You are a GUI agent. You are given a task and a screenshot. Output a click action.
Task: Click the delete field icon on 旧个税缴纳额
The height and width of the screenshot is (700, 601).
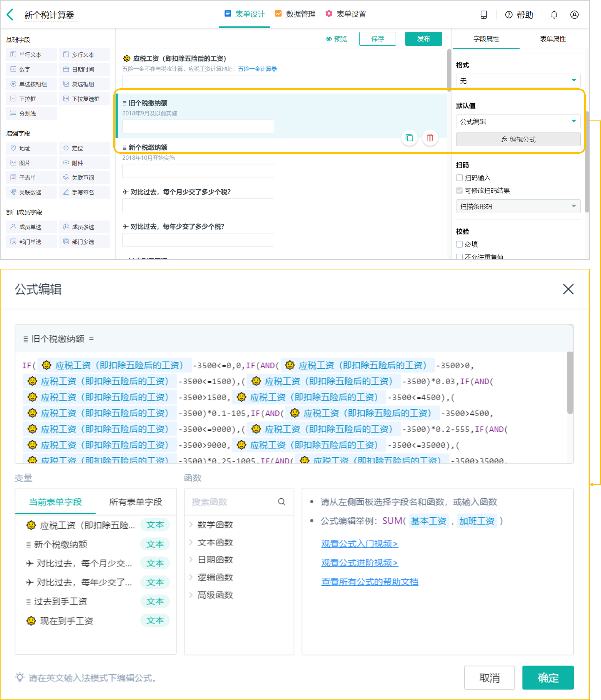[430, 138]
